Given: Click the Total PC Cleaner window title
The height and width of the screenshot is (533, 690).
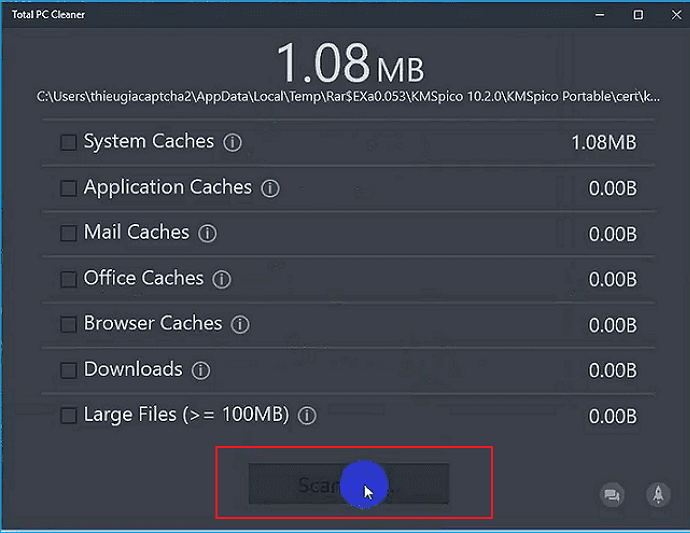Looking at the screenshot, I should [x=48, y=15].
